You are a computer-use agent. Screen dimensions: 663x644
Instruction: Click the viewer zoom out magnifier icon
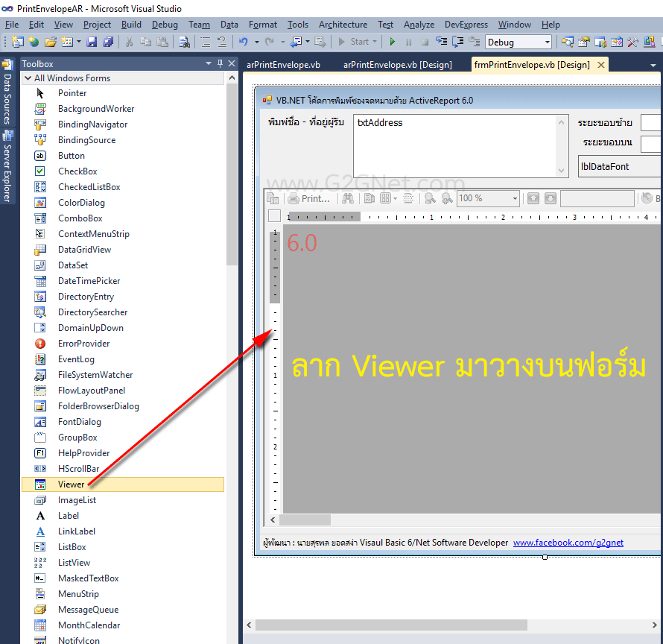click(430, 198)
